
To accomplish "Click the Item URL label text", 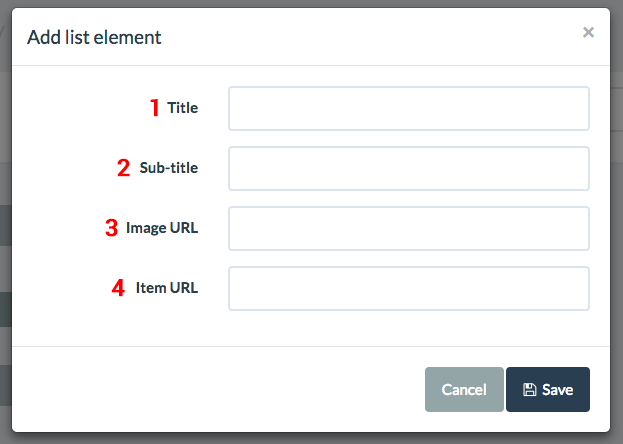I will 167,288.
